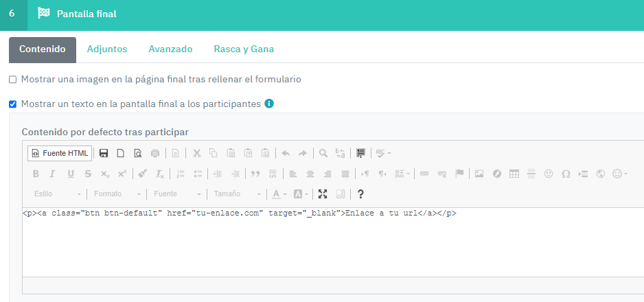Maximize the editor
Image resolution: width=644 pixels, height=302 pixels.
(x=323, y=194)
